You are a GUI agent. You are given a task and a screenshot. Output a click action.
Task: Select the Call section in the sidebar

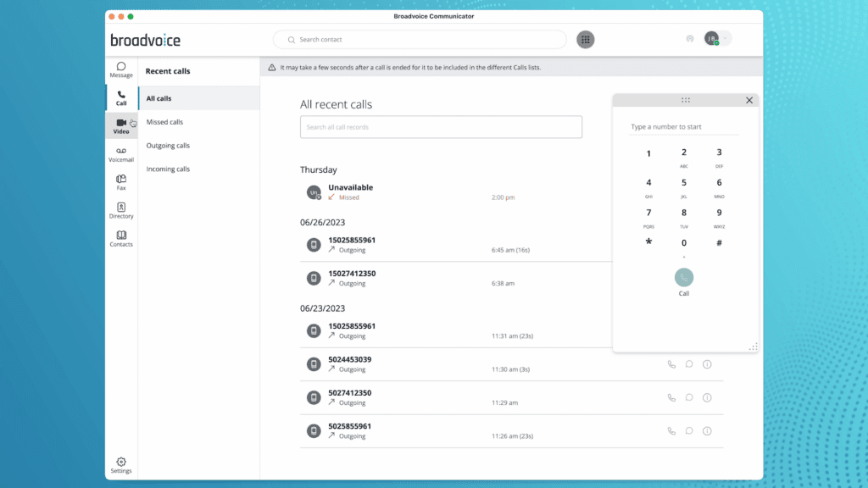pos(120,97)
